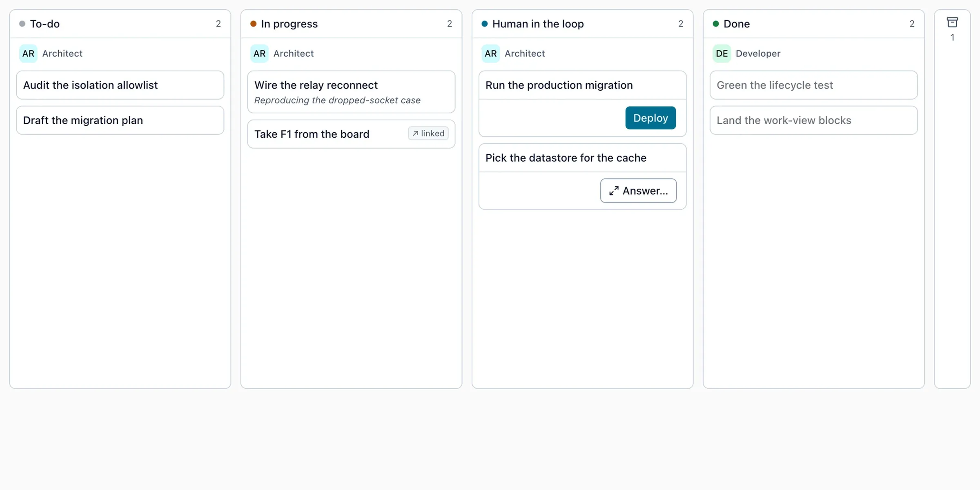The width and height of the screenshot is (980, 490).
Task: Click the Done column header title
Action: [x=737, y=24]
